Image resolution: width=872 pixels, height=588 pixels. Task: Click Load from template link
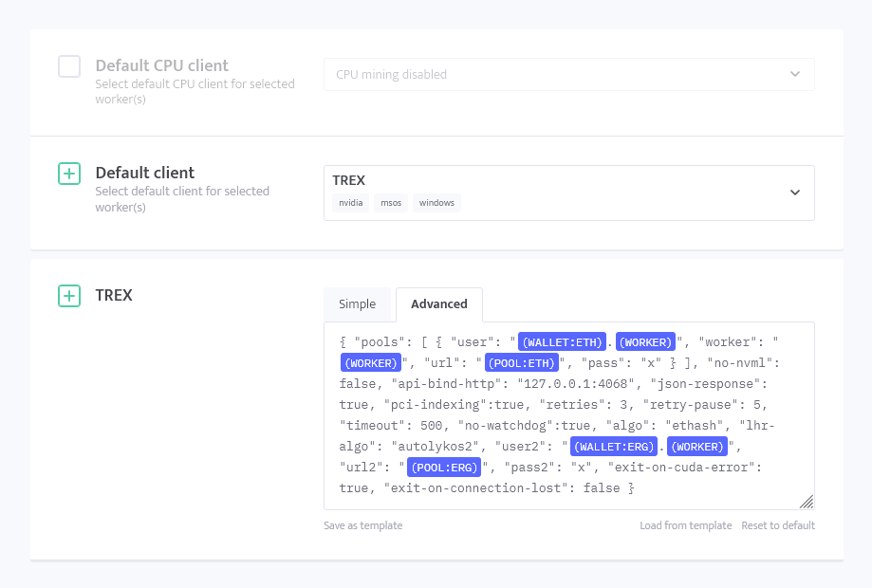coord(686,525)
